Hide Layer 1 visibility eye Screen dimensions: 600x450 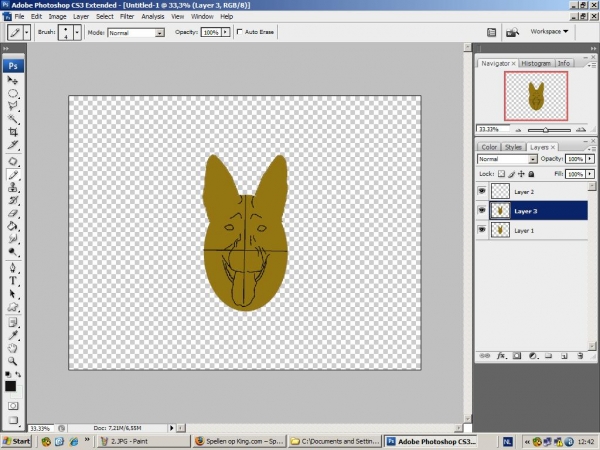pos(482,229)
